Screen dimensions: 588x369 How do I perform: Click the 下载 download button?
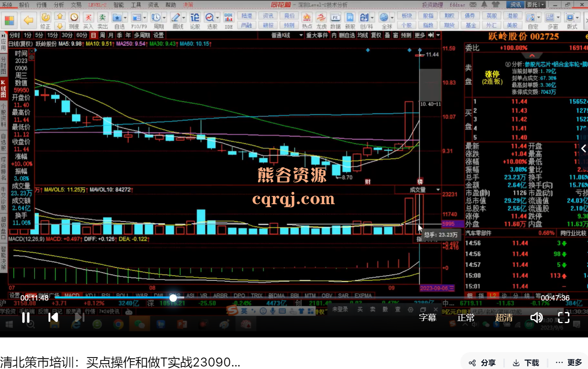[x=526, y=363]
